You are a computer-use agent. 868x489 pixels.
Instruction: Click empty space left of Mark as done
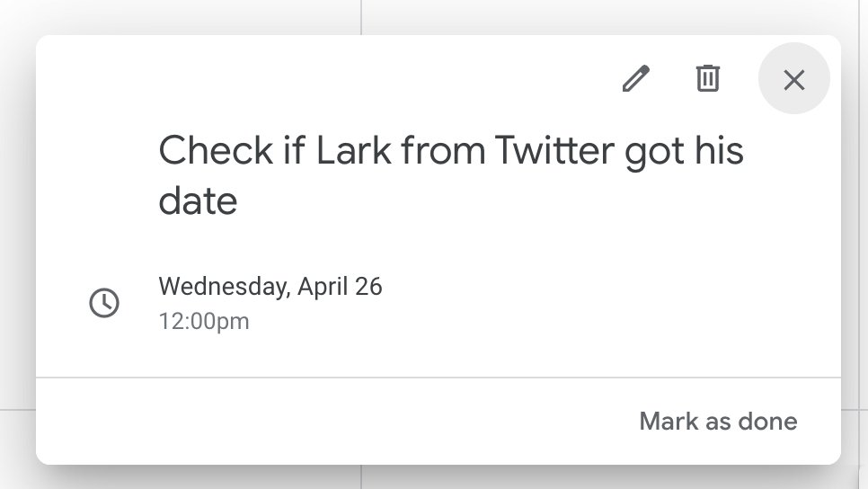(332, 422)
